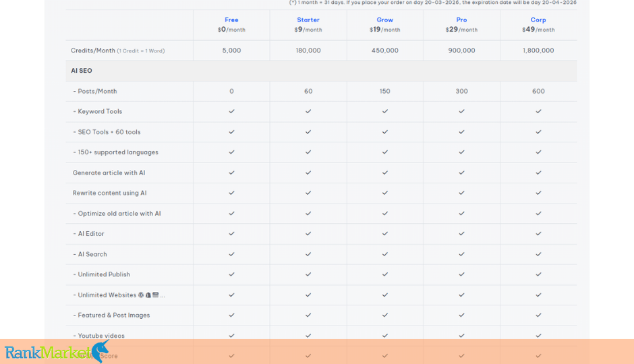Image resolution: width=634 pixels, height=364 pixels.
Task: Click the Rewrite content using AI label
Action: [x=109, y=193]
